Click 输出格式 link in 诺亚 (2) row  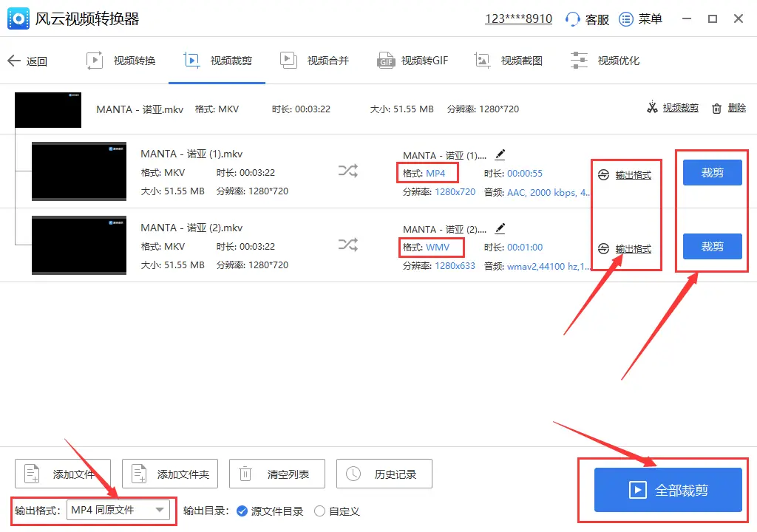634,249
